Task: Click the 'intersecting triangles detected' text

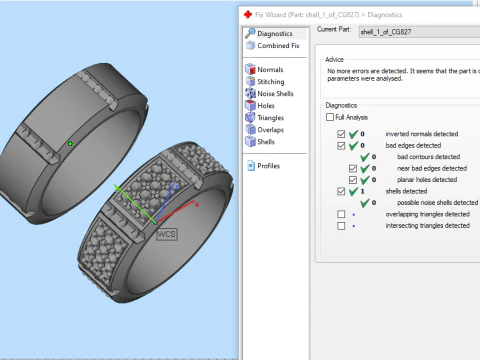Action: pyautogui.click(x=428, y=226)
